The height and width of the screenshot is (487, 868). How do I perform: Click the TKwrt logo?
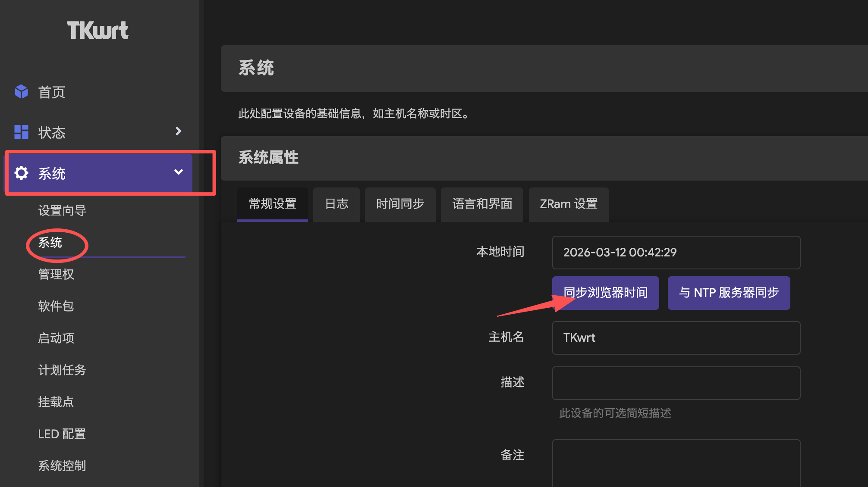pos(97,30)
